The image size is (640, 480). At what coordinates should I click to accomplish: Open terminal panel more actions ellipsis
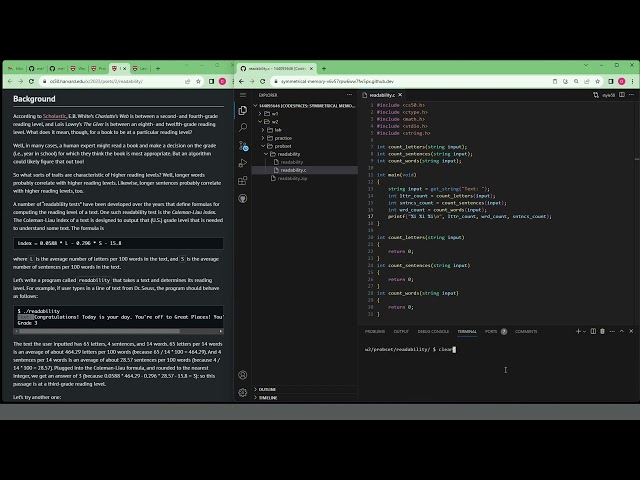pos(612,331)
